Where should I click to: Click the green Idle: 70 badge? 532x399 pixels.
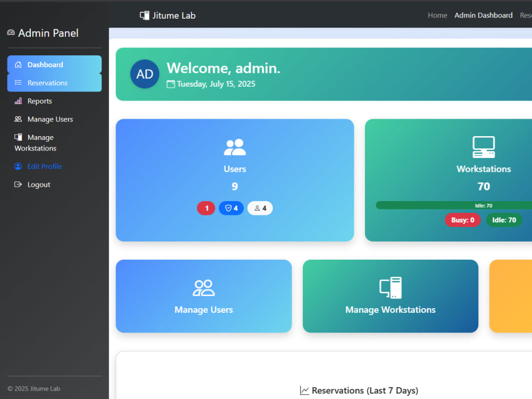pos(504,220)
